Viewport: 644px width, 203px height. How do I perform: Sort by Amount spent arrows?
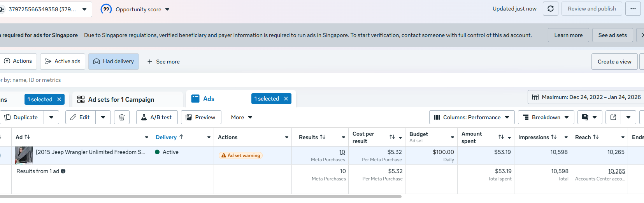[x=501, y=137]
